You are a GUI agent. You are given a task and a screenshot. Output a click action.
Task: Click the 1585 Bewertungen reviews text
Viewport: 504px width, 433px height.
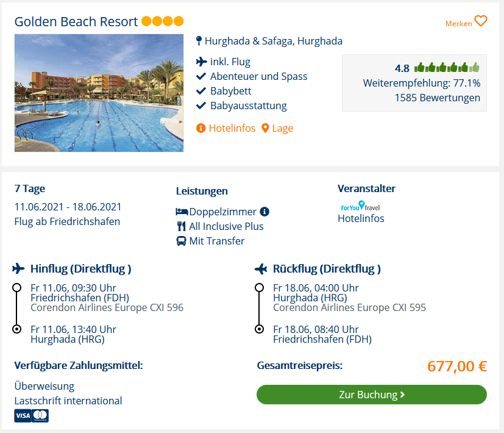[x=437, y=98]
